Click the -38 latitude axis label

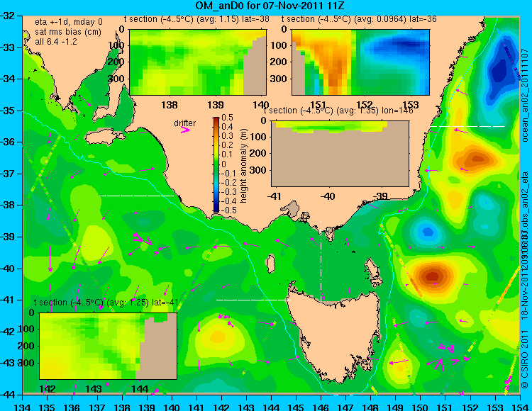point(8,205)
